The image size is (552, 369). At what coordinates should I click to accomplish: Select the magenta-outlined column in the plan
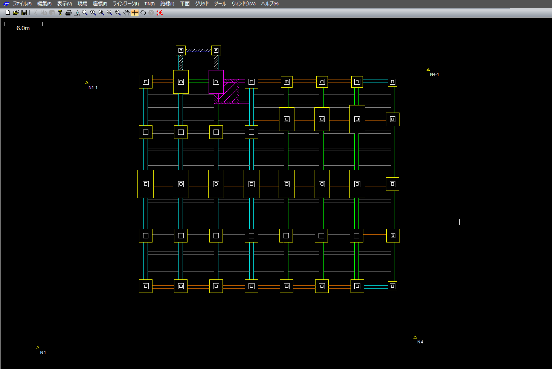(216, 82)
